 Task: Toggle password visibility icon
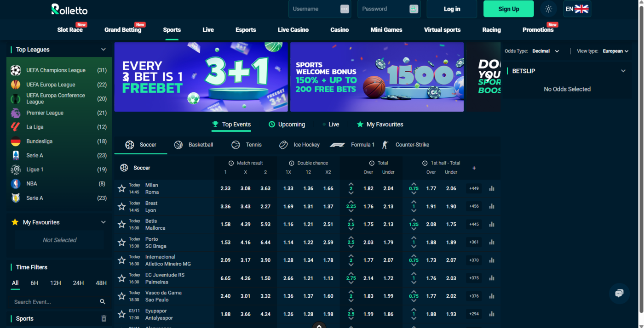(x=414, y=9)
